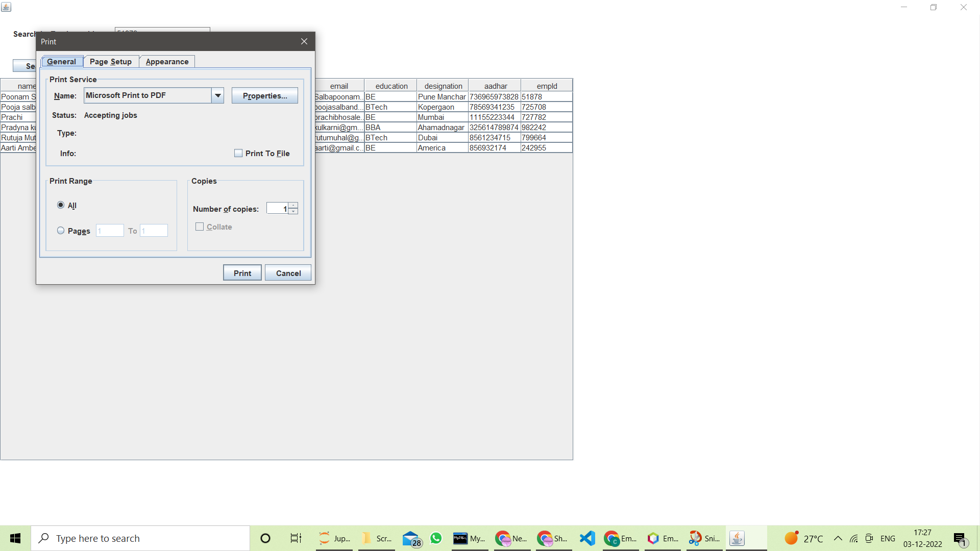
Task: Select the All print range option
Action: tap(61, 205)
